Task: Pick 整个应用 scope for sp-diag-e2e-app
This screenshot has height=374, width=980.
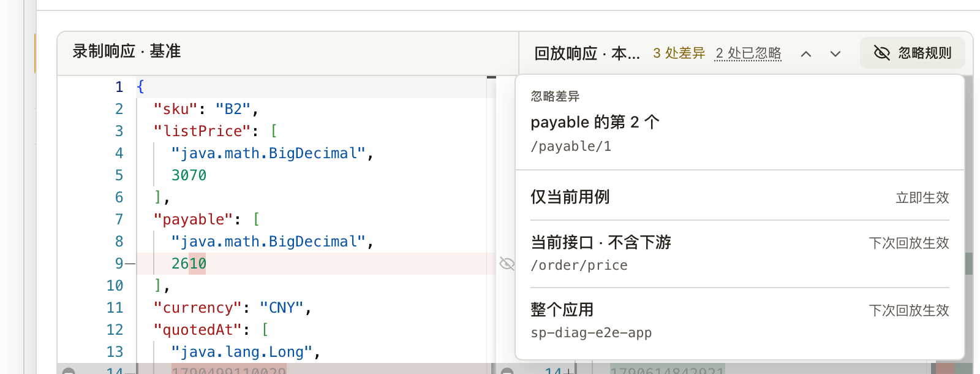Action: click(740, 321)
